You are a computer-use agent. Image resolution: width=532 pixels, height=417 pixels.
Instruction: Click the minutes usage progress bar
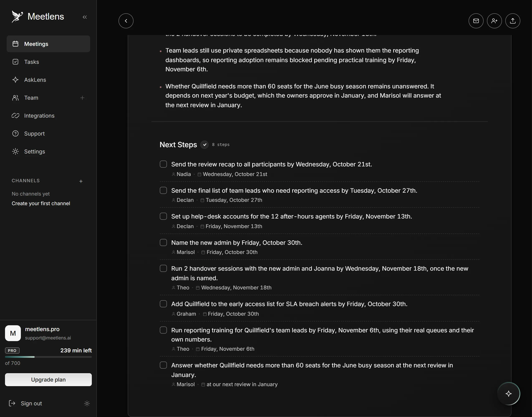pyautogui.click(x=48, y=357)
